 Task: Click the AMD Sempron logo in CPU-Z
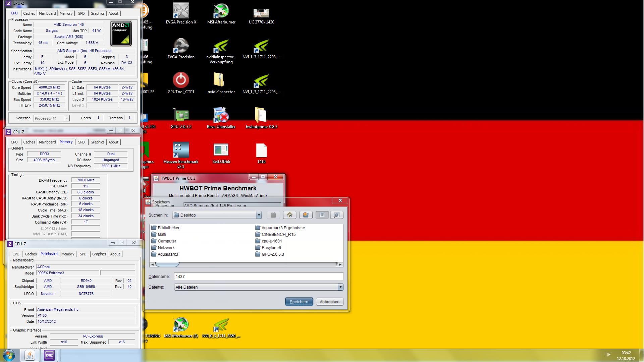(121, 34)
